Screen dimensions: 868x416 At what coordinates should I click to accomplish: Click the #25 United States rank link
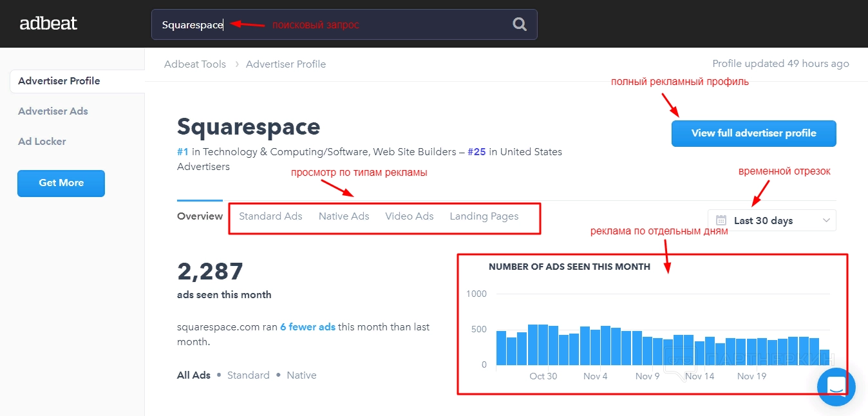[476, 152]
